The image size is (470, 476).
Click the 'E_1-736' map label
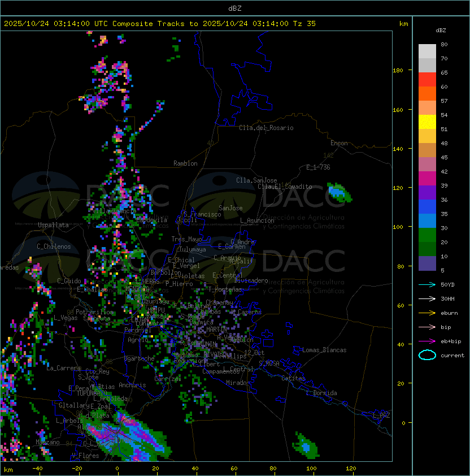pos(318,167)
